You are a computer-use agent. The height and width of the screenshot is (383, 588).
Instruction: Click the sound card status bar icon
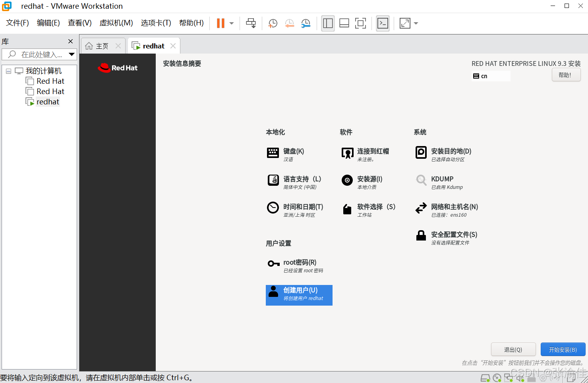tap(520, 378)
